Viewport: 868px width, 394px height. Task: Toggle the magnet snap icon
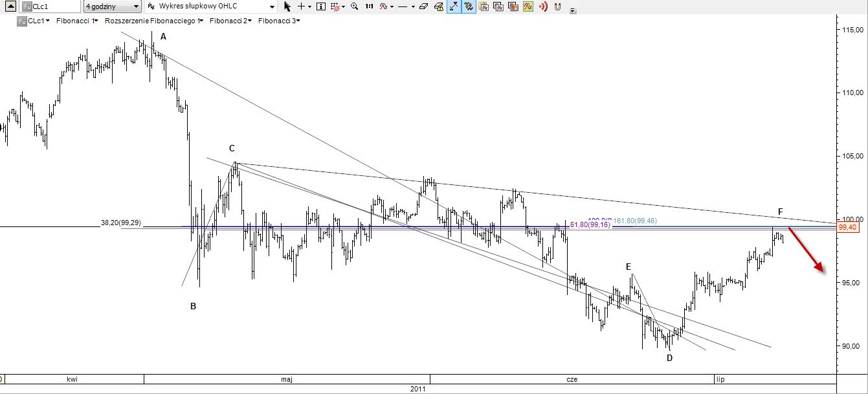pyautogui.click(x=557, y=6)
